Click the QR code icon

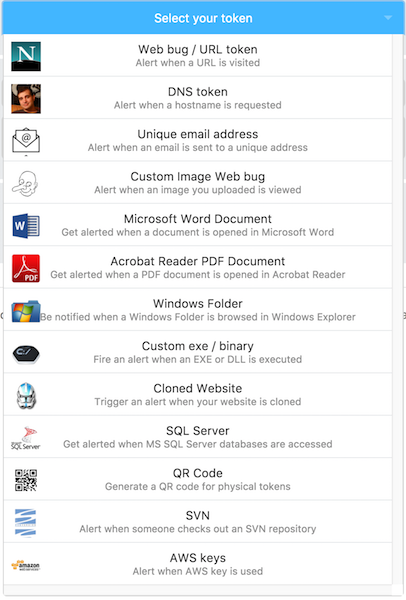[x=26, y=480]
